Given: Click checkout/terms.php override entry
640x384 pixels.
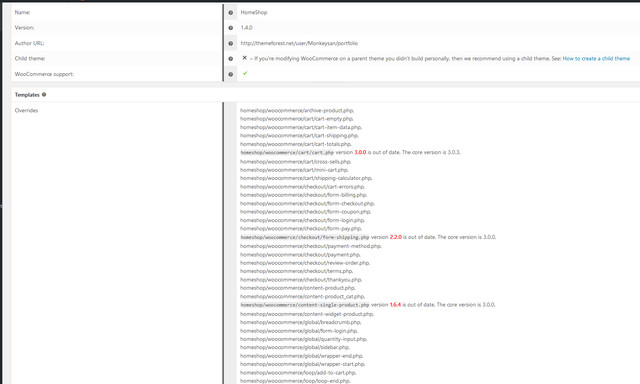Looking at the screenshot, I should coord(297,271).
